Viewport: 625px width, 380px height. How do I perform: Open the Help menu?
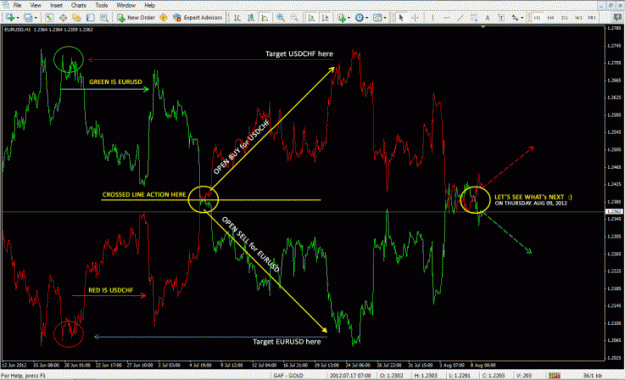tap(149, 5)
